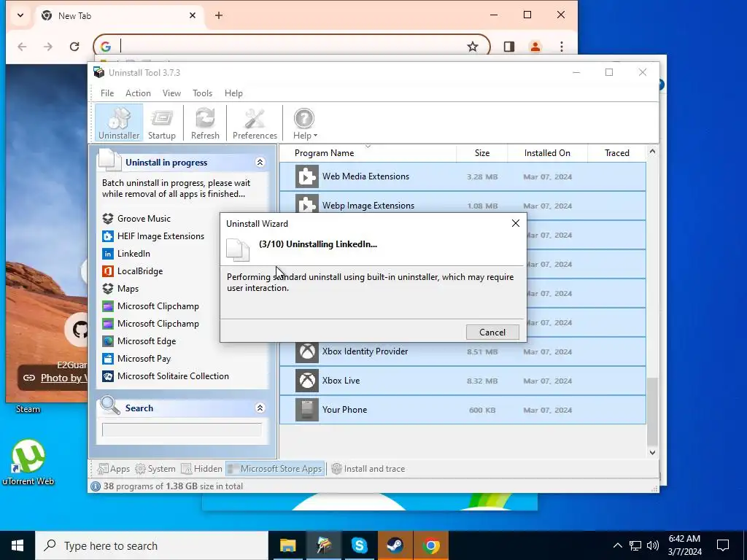Open File Explorer from taskbar
Screen dimensions: 747x560
287,545
